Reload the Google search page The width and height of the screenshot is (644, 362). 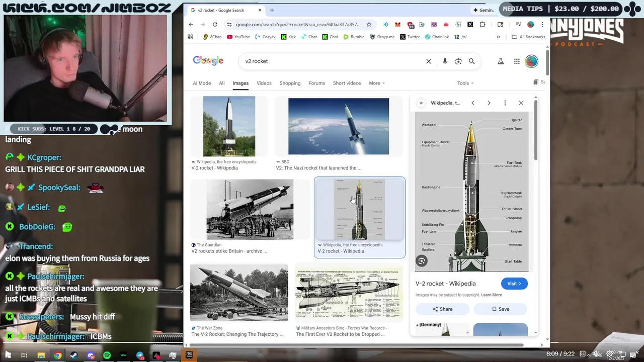(x=215, y=24)
